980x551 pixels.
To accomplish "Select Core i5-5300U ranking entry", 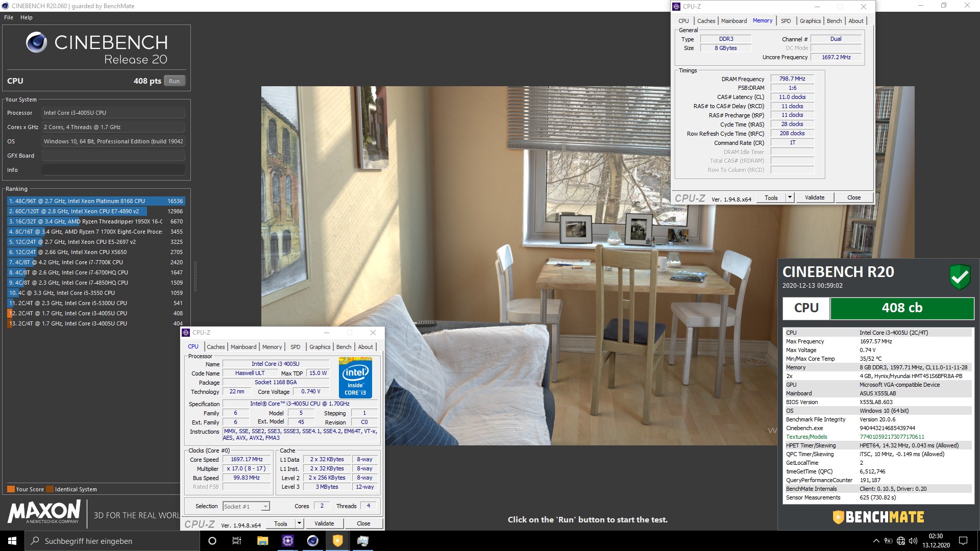I will (96, 303).
